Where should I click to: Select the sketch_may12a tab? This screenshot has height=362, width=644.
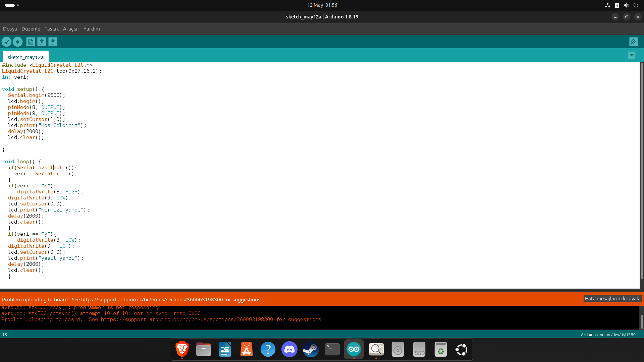click(x=25, y=57)
